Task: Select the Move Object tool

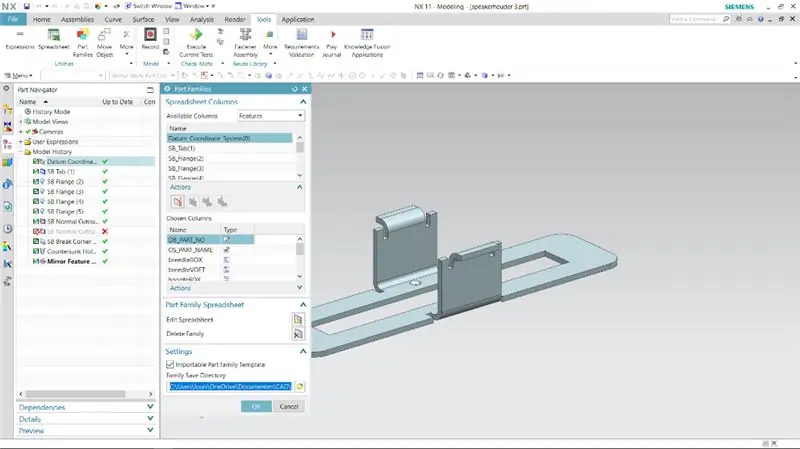Action: coord(105,42)
